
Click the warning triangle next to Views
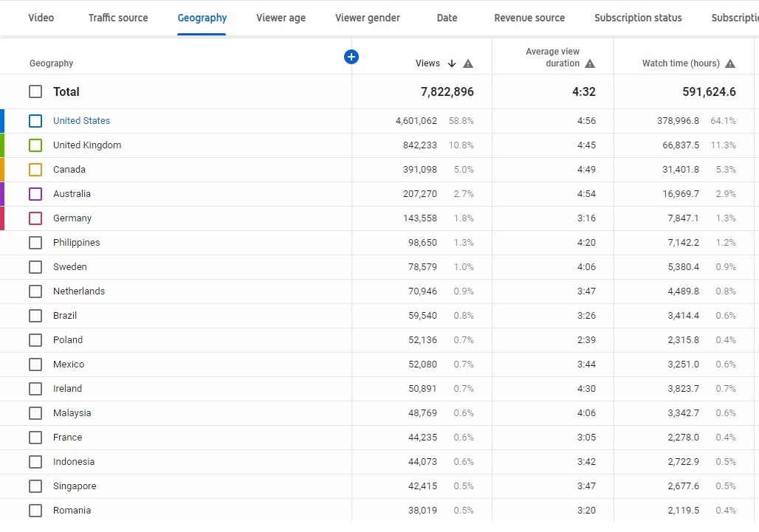[468, 63]
